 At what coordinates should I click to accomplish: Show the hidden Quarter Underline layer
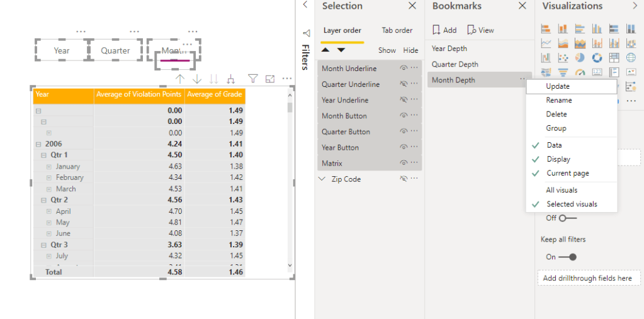point(403,84)
